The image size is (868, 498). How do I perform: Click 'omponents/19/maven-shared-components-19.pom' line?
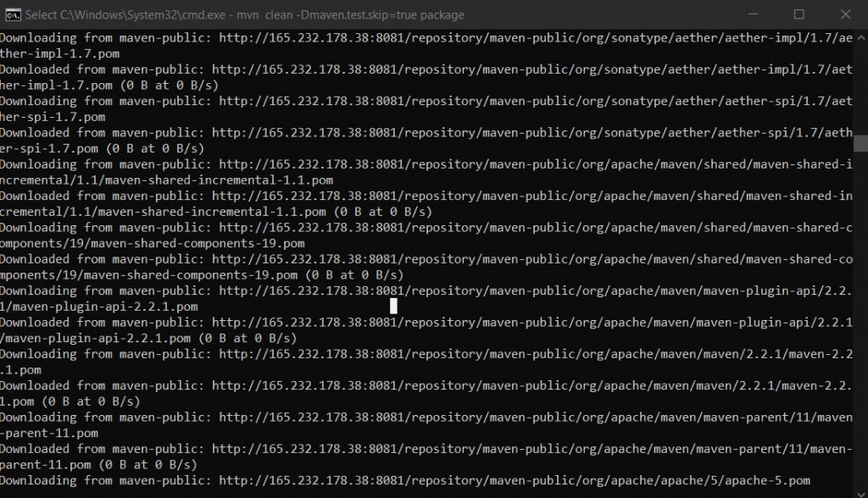pyautogui.click(x=153, y=243)
